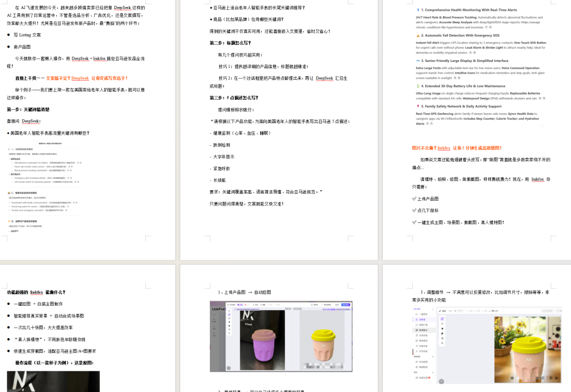Click the step text '1、上传产品图 → 自动抠图'
The width and height of the screenshot is (571, 392).
coord(244,292)
